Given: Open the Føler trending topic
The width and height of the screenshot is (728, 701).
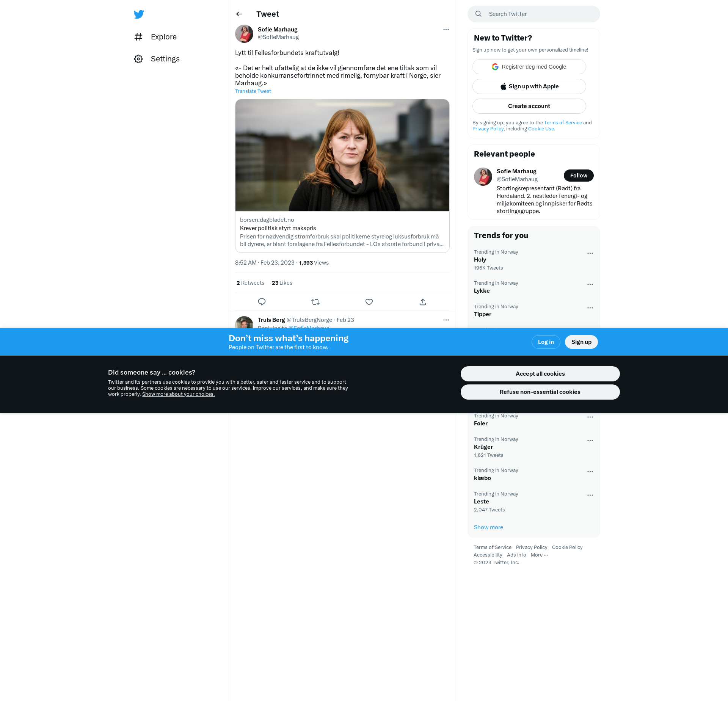Looking at the screenshot, I should point(481,423).
